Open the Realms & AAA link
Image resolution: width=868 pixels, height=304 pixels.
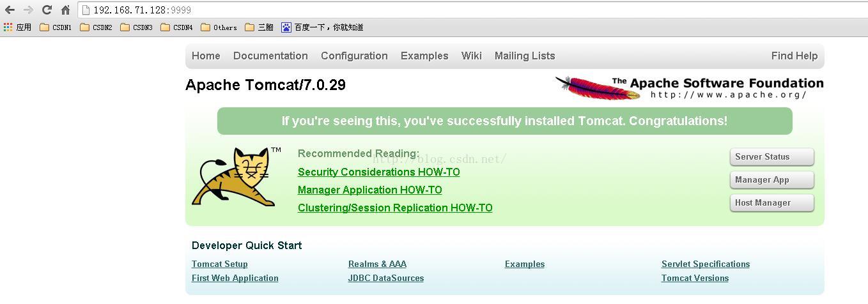377,264
